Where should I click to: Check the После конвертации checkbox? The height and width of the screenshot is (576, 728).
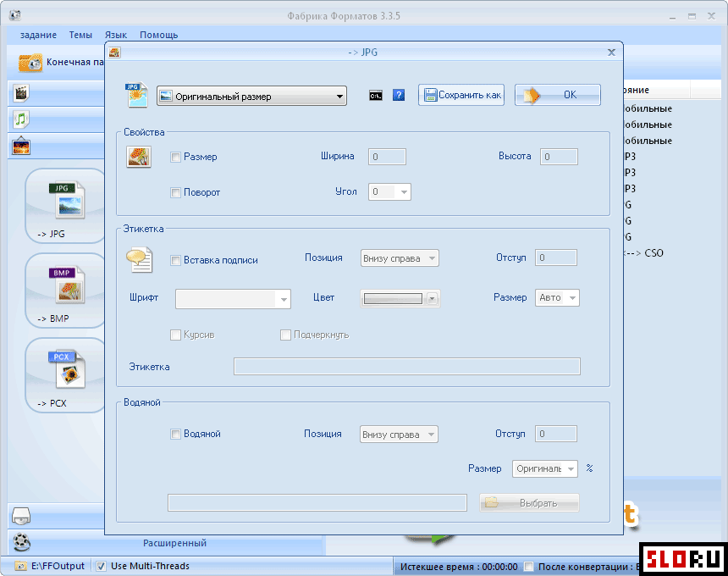528,566
